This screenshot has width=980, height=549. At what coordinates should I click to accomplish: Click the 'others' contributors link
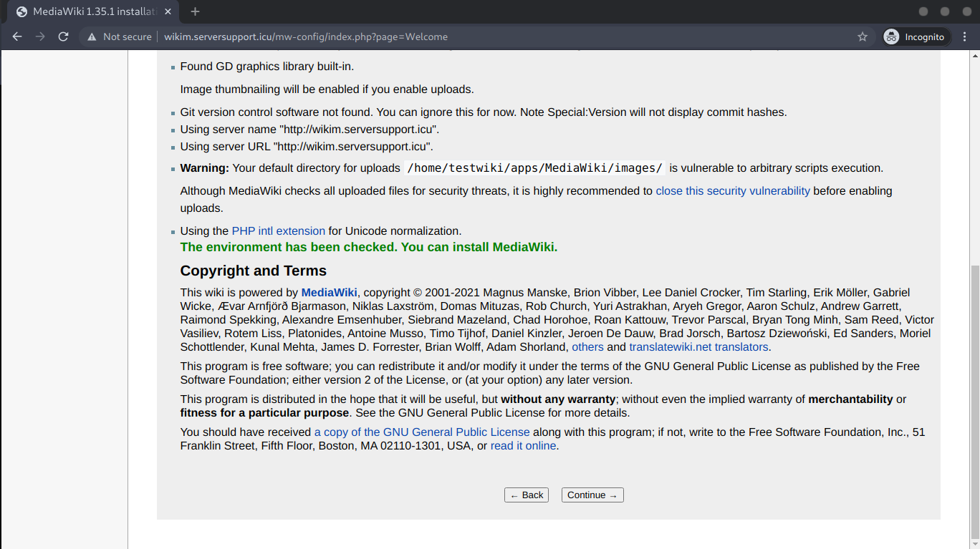(587, 347)
